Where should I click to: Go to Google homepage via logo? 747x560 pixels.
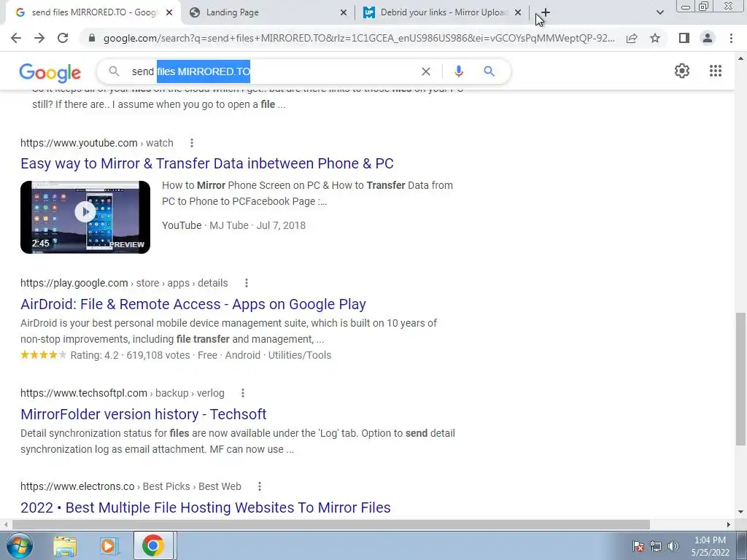pos(50,72)
